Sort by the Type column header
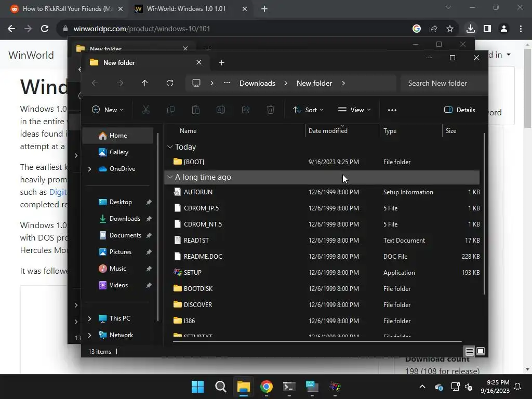This screenshot has width=532, height=399. coord(390,130)
